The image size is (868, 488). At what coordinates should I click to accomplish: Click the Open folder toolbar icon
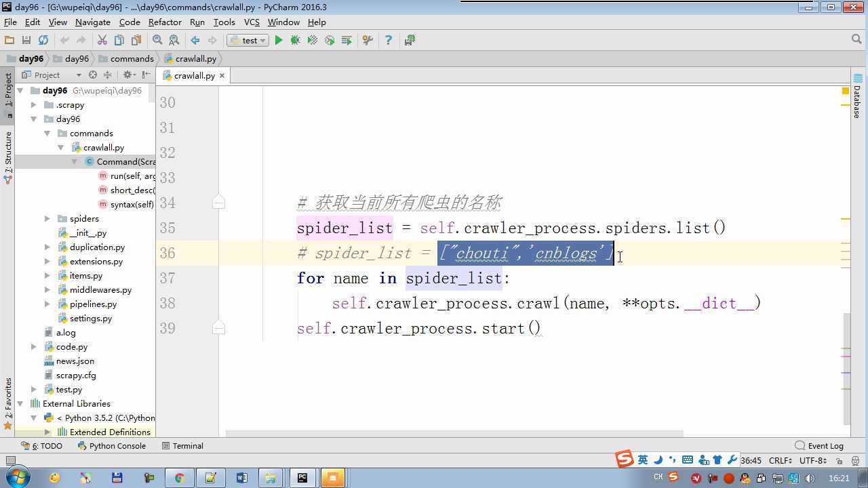(x=9, y=41)
